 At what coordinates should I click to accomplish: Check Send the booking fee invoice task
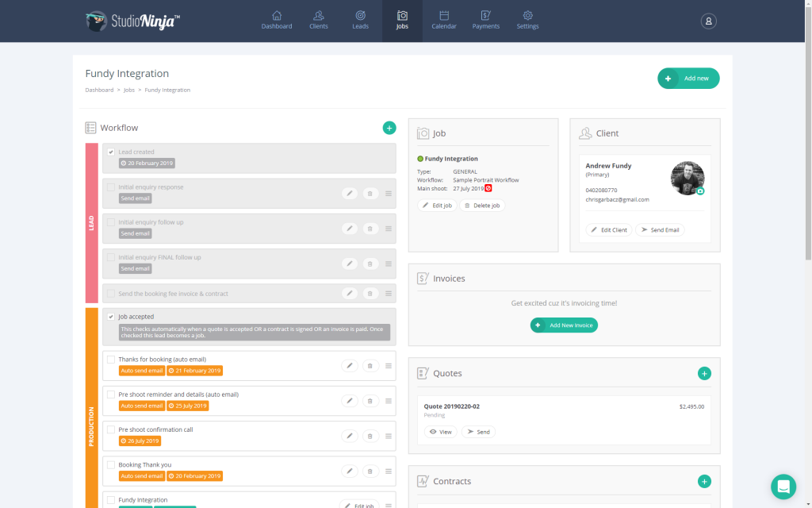[111, 294]
